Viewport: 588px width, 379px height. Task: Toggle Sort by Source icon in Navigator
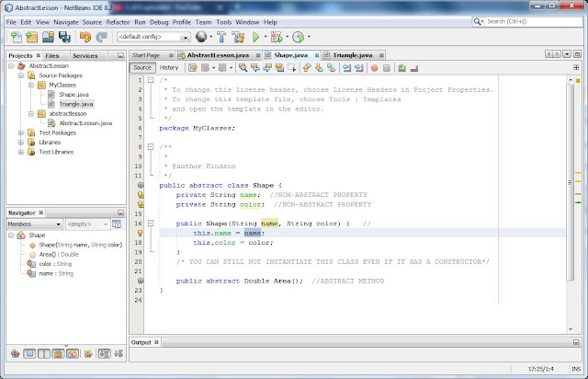[119, 353]
